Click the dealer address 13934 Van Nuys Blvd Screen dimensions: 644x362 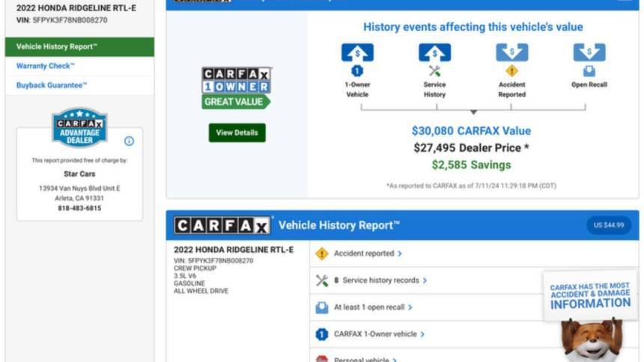click(79, 188)
